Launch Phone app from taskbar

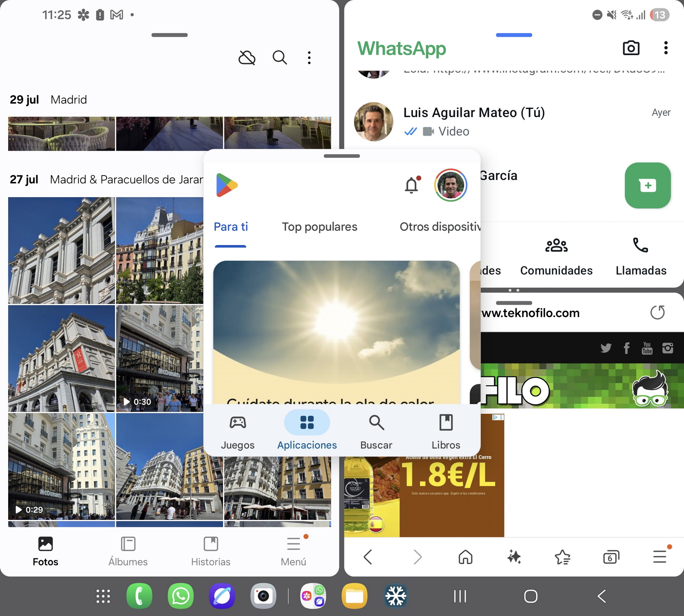tap(139, 596)
